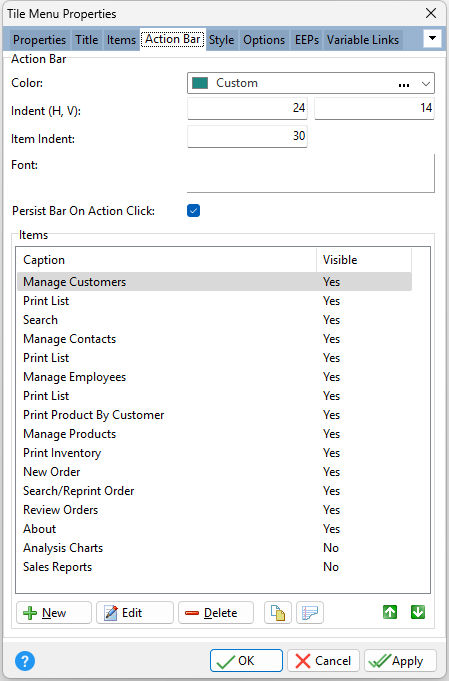The width and height of the screenshot is (449, 681).
Task: Click the No value for Analysis Charts
Action: pyautogui.click(x=331, y=548)
